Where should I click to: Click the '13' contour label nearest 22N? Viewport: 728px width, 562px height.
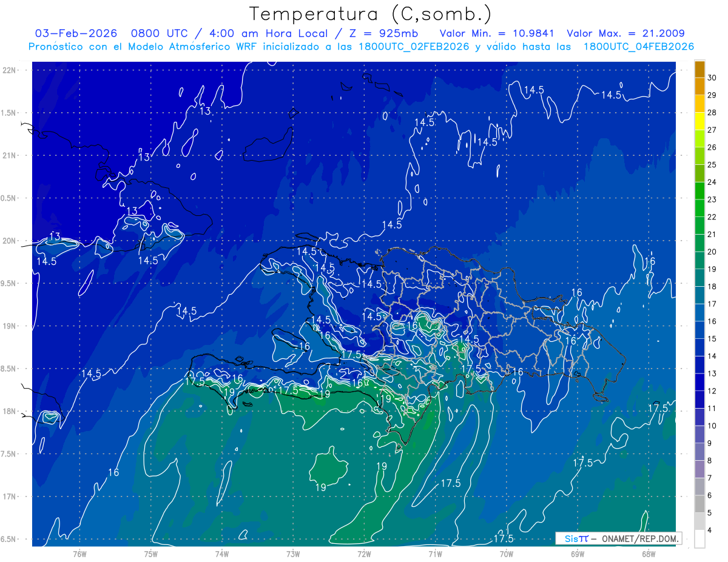click(206, 111)
